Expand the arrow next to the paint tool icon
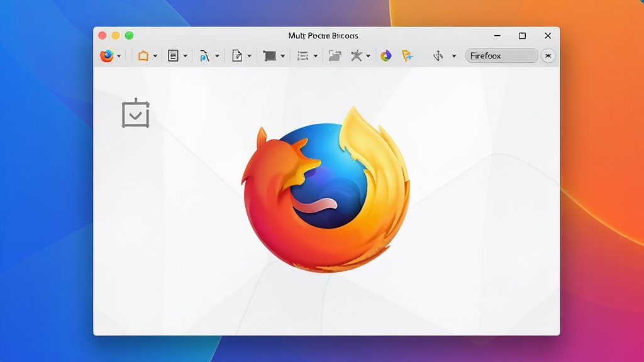644x362 pixels. coord(217,56)
